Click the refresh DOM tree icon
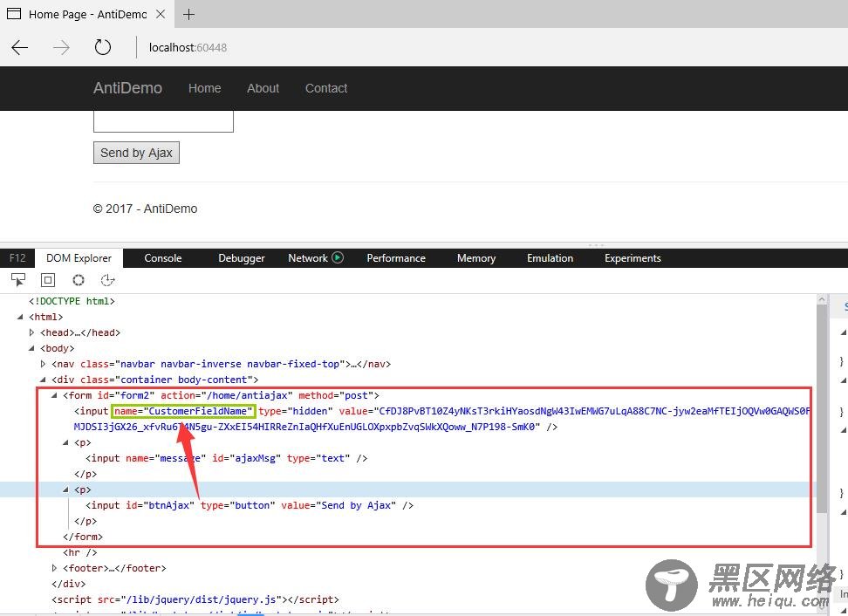Viewport: 848px width, 616px height. (x=107, y=280)
